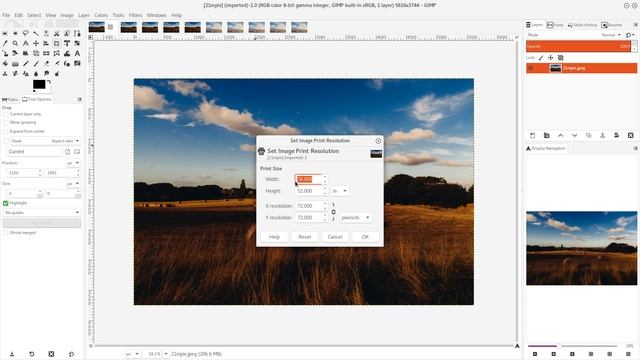Open the Image menu

pos(67,15)
